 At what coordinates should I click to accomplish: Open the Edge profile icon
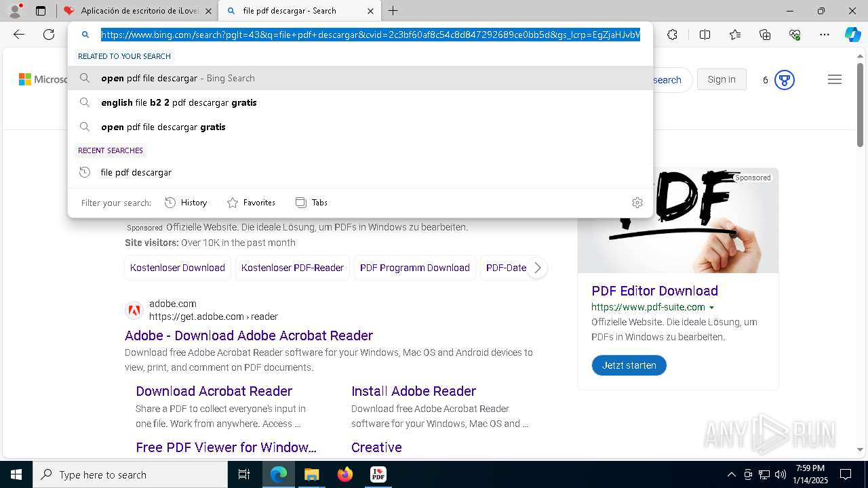click(15, 11)
